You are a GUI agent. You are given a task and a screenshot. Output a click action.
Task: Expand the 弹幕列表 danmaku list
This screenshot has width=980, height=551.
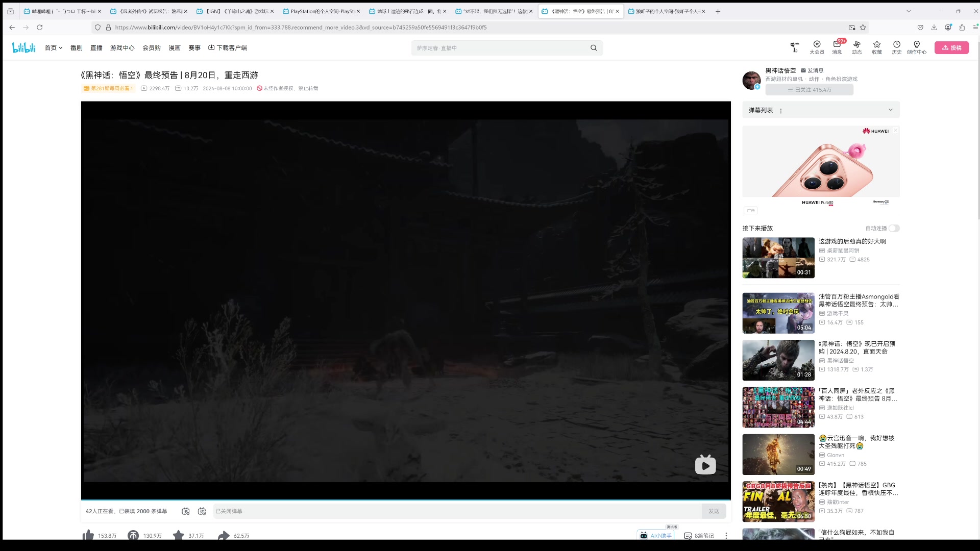[x=891, y=110]
